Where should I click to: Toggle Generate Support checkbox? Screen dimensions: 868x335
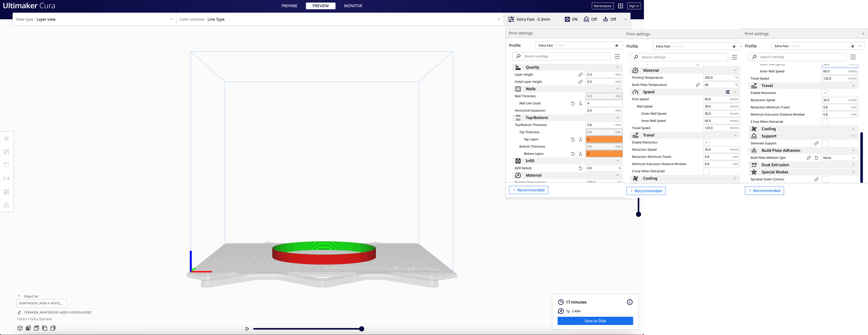click(825, 143)
